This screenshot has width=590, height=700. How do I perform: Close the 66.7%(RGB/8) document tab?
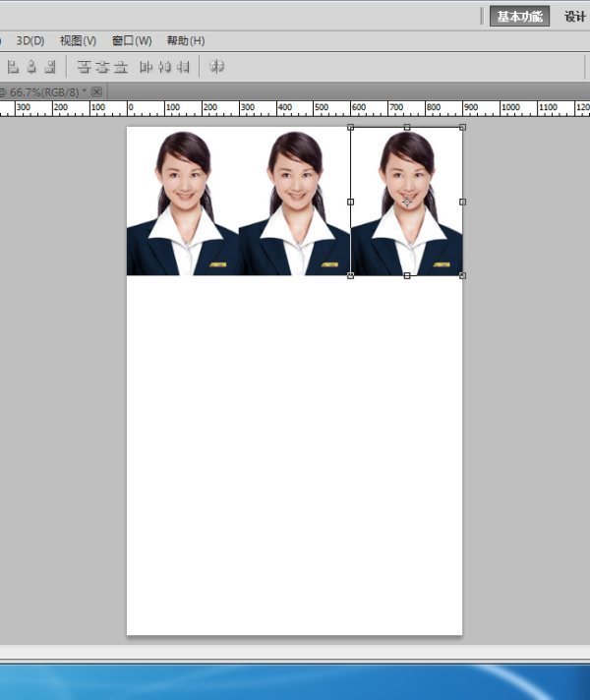pos(96,91)
